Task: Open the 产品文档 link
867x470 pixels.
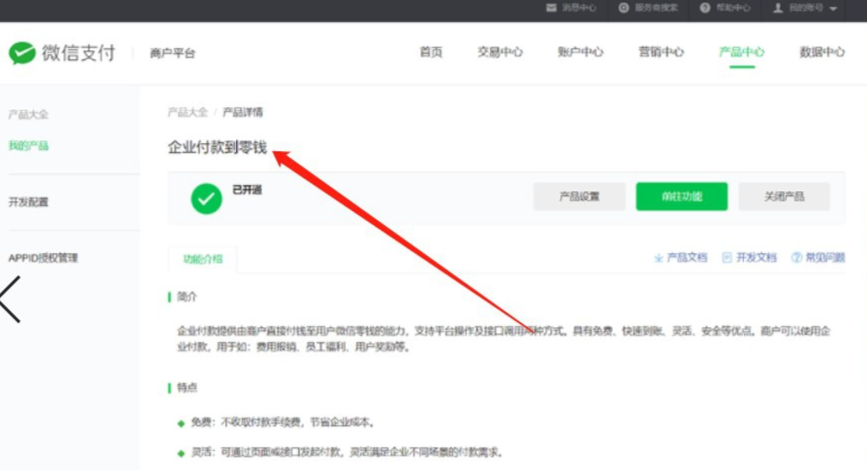Action: point(687,258)
